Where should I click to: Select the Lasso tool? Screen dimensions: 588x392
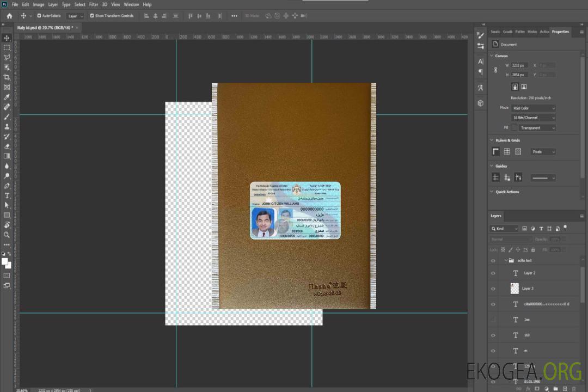point(7,57)
